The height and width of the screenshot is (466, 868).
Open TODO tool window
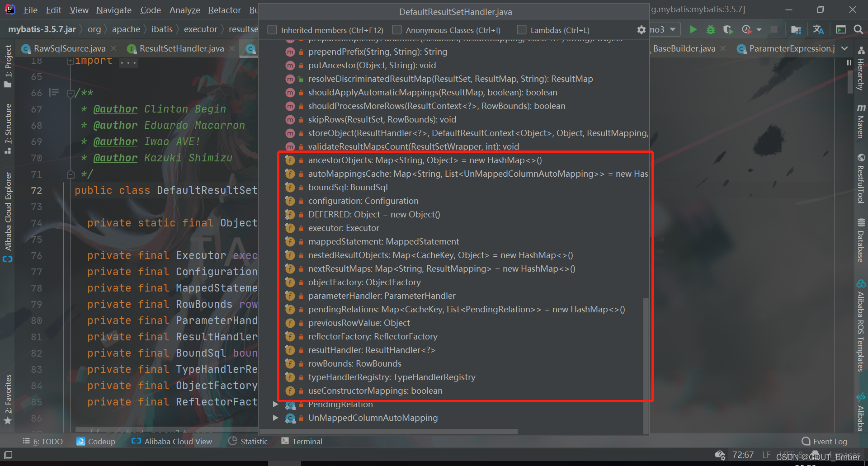click(43, 441)
